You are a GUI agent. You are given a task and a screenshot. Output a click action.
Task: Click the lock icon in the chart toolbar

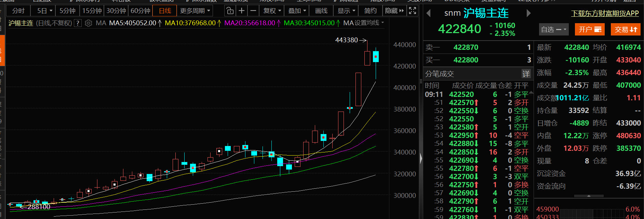click(230, 11)
